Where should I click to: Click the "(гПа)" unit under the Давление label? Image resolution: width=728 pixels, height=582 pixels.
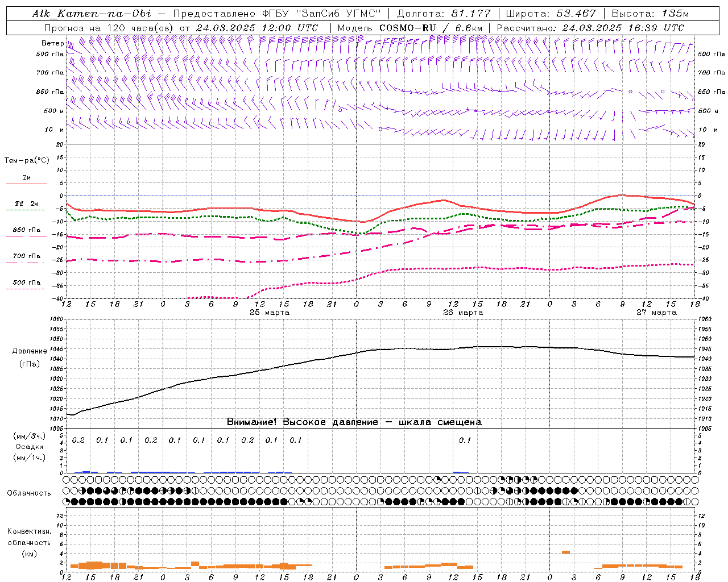click(x=30, y=364)
